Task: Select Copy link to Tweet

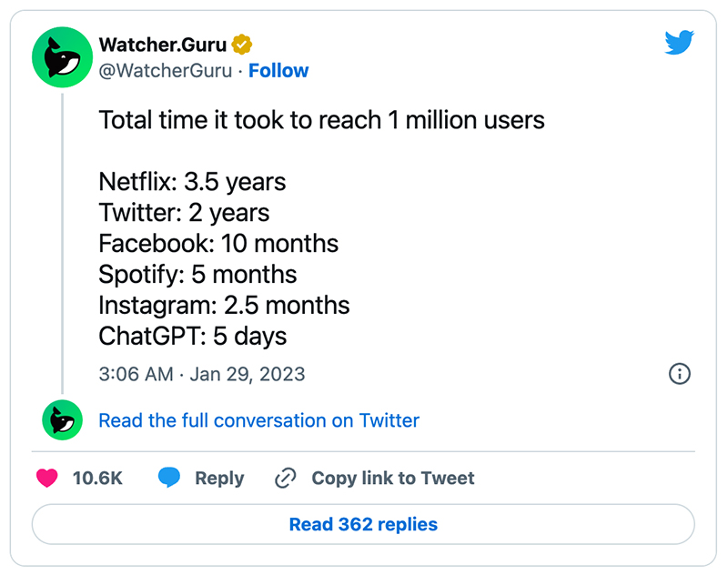Action: 393,478
